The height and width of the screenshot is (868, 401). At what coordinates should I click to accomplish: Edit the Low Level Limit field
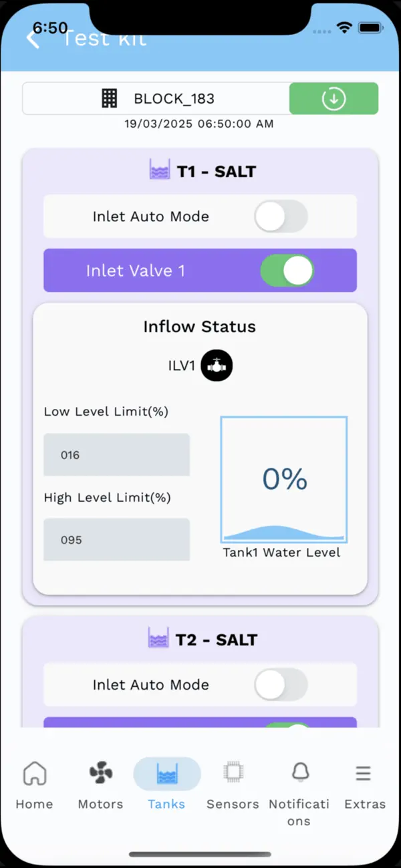116,454
